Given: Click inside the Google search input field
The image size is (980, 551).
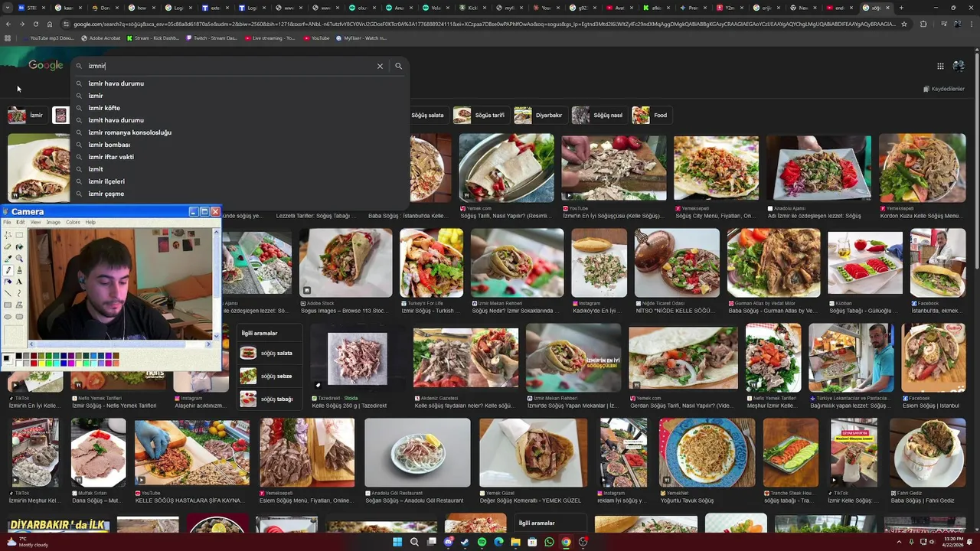Looking at the screenshot, I should (230, 66).
